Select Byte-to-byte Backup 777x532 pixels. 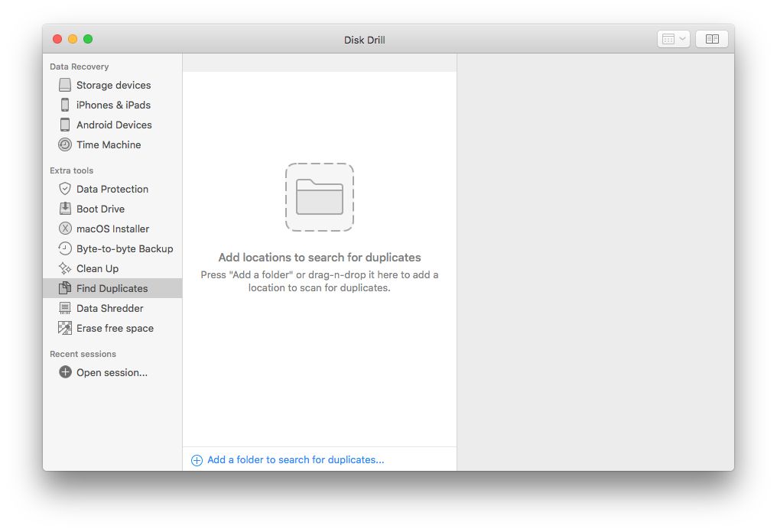tap(112, 248)
